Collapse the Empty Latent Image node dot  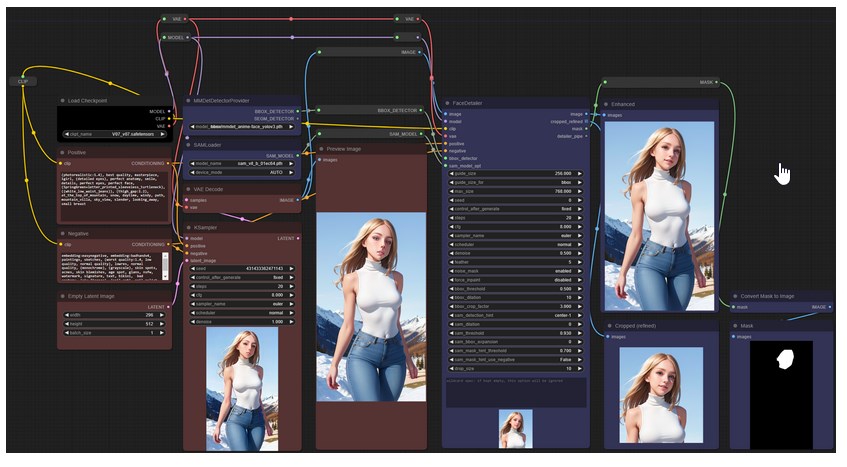point(63,296)
